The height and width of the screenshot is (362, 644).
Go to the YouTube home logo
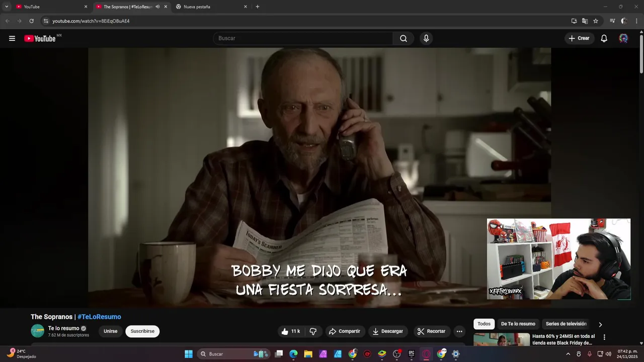click(x=40, y=39)
